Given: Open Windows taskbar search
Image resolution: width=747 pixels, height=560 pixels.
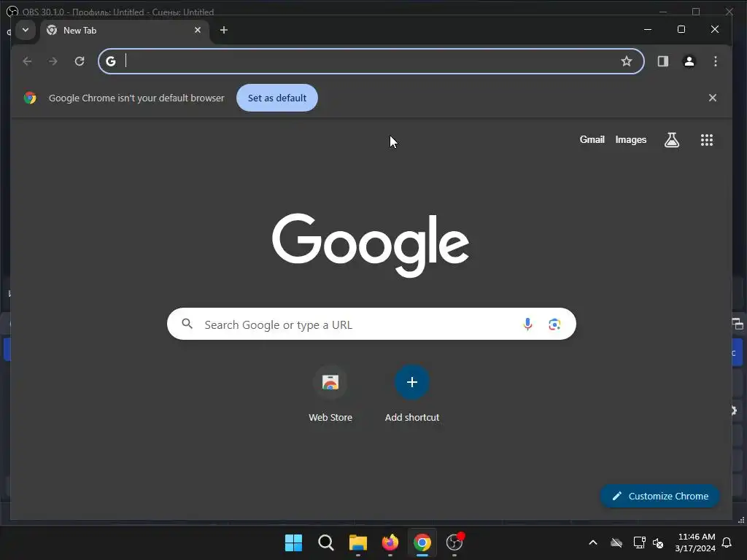Looking at the screenshot, I should coord(326,542).
